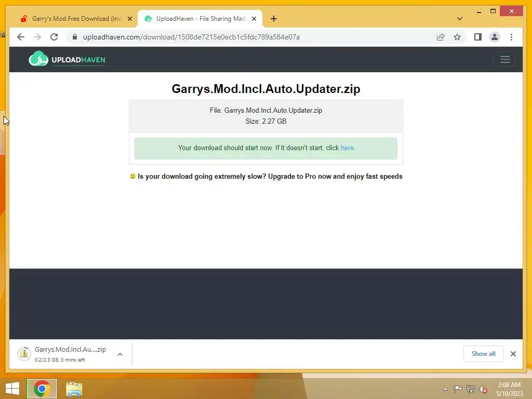Open the UploadHaven hamburger menu
Viewport: 532px width, 399px height.
505,60
